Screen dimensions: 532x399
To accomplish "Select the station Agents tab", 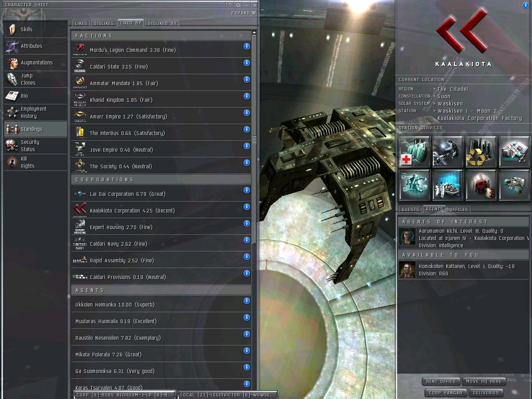I will coord(434,209).
